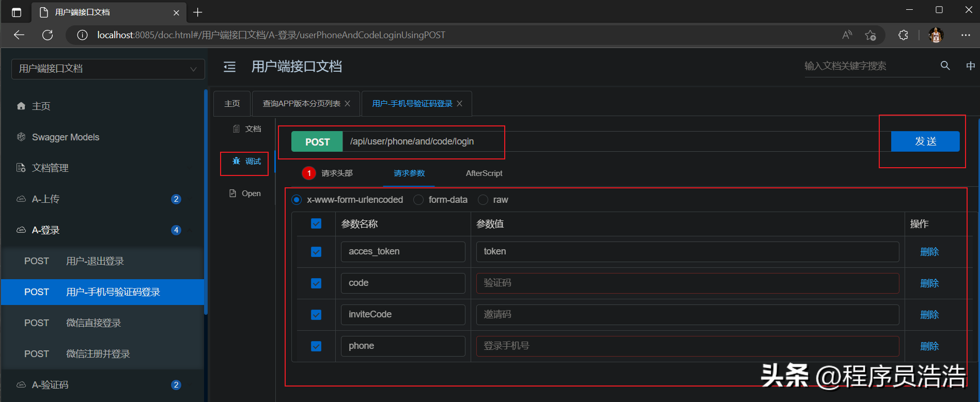980x402 pixels.
Task: Switch to AfterScript tab
Action: pos(484,173)
